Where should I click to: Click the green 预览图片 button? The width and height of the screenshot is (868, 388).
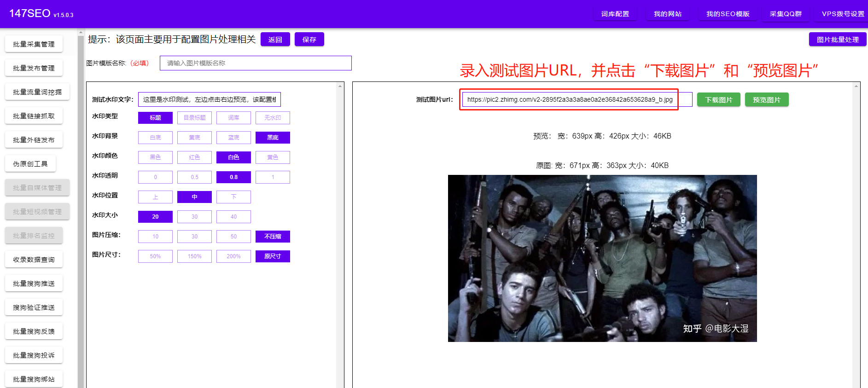767,100
